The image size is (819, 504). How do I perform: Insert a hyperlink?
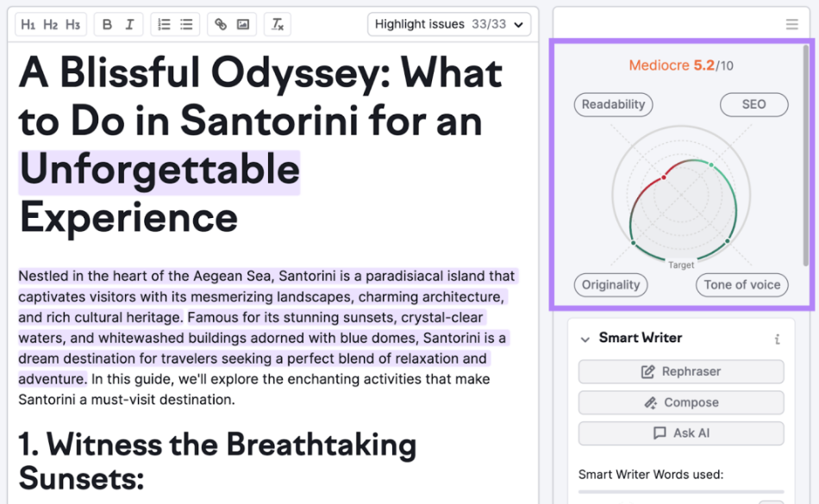click(x=221, y=24)
